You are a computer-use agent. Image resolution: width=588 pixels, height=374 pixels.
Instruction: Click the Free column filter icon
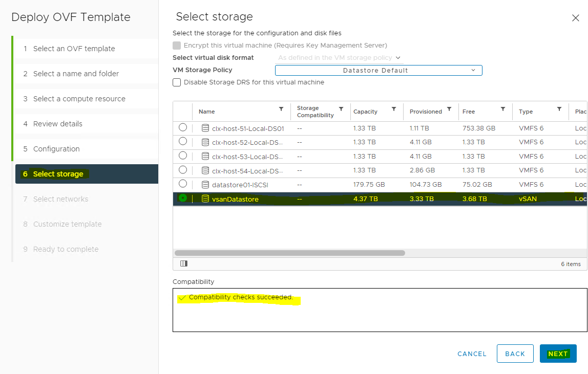pos(503,109)
